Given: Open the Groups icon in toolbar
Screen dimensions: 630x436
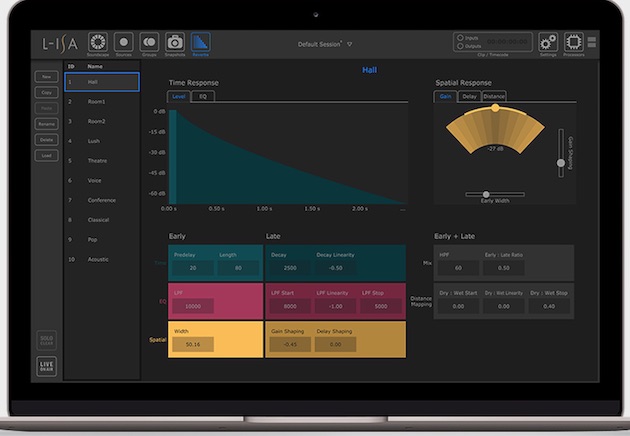Looking at the screenshot, I should point(150,42).
